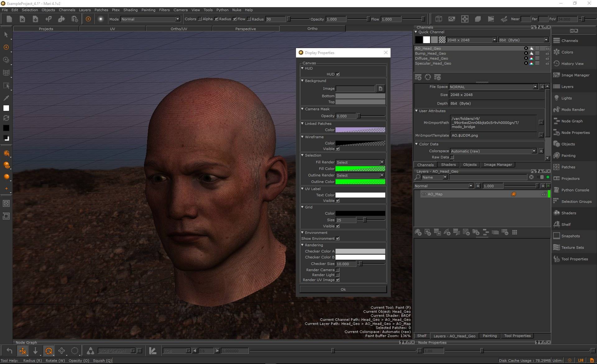Toggle Wireframe Visible checkbox
Screen dimensions: 597x364
pos(338,149)
